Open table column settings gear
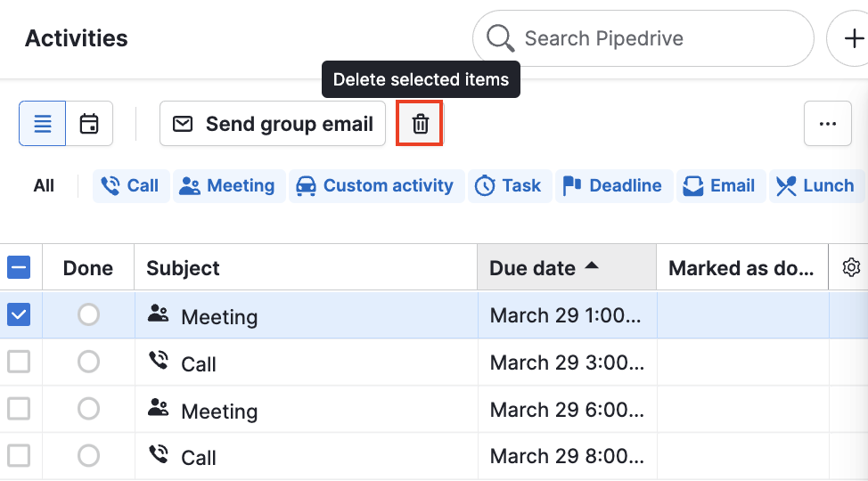The height and width of the screenshot is (481, 868). pos(851,267)
